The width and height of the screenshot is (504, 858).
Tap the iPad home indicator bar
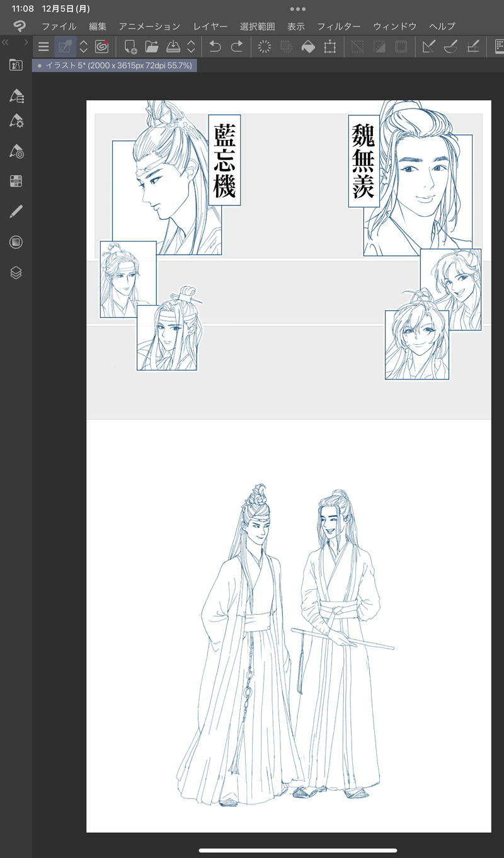click(x=298, y=850)
